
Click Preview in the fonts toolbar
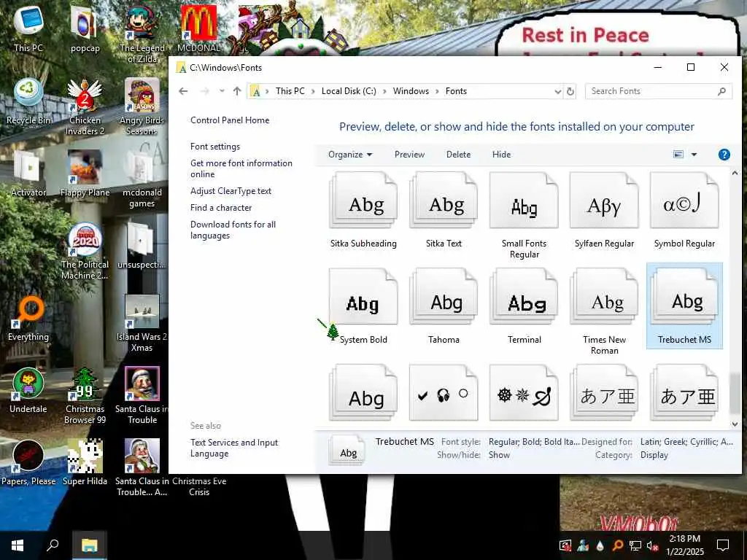tap(409, 155)
